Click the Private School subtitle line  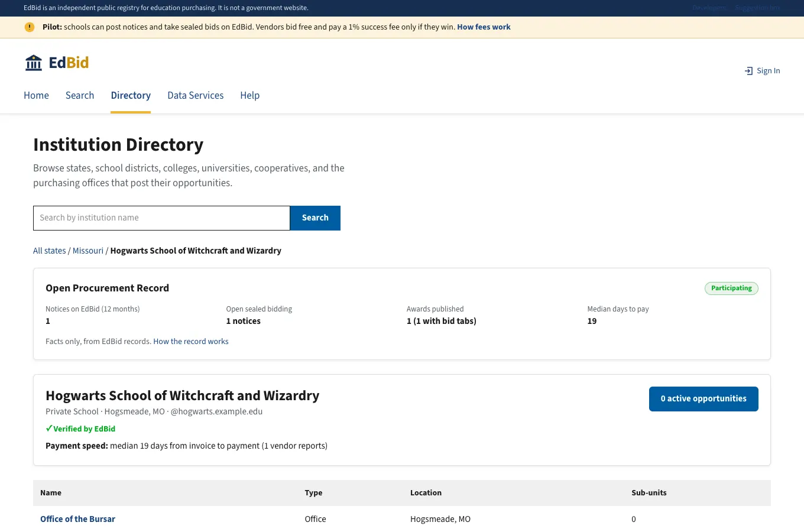(x=154, y=411)
